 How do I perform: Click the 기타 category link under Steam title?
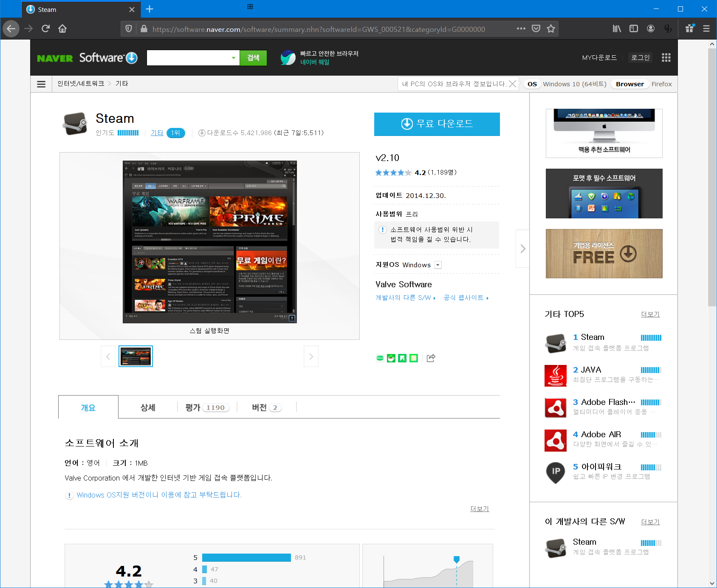pos(157,133)
